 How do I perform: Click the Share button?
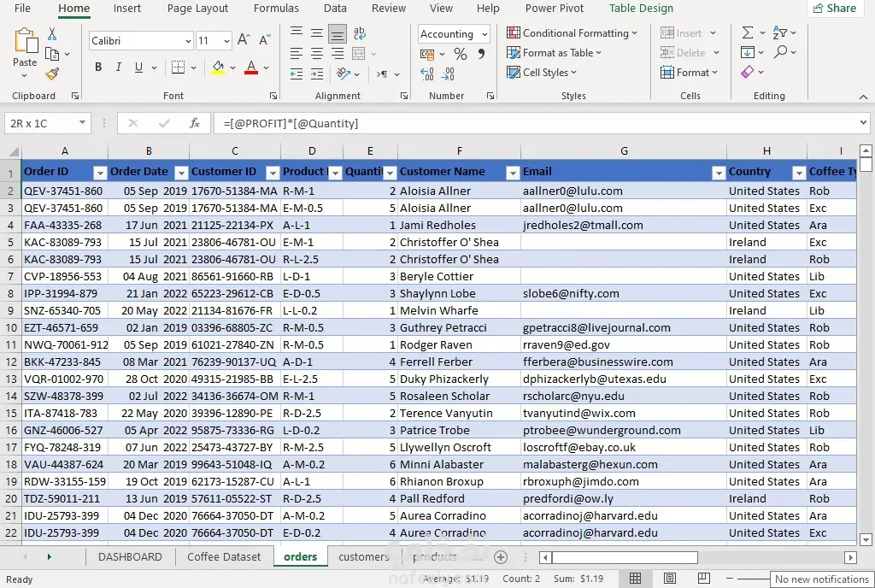[835, 8]
